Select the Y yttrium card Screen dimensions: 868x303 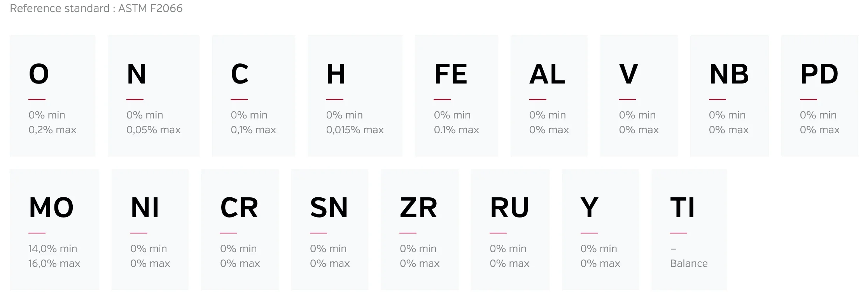tap(600, 230)
